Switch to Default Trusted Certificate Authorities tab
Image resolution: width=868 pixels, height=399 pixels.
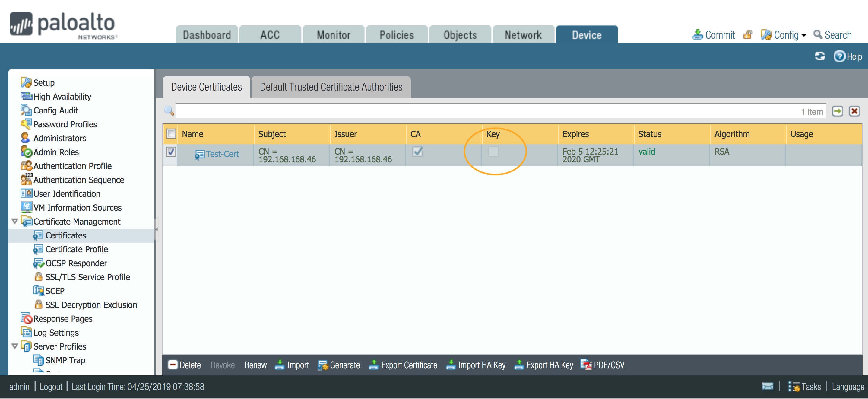[x=331, y=87]
